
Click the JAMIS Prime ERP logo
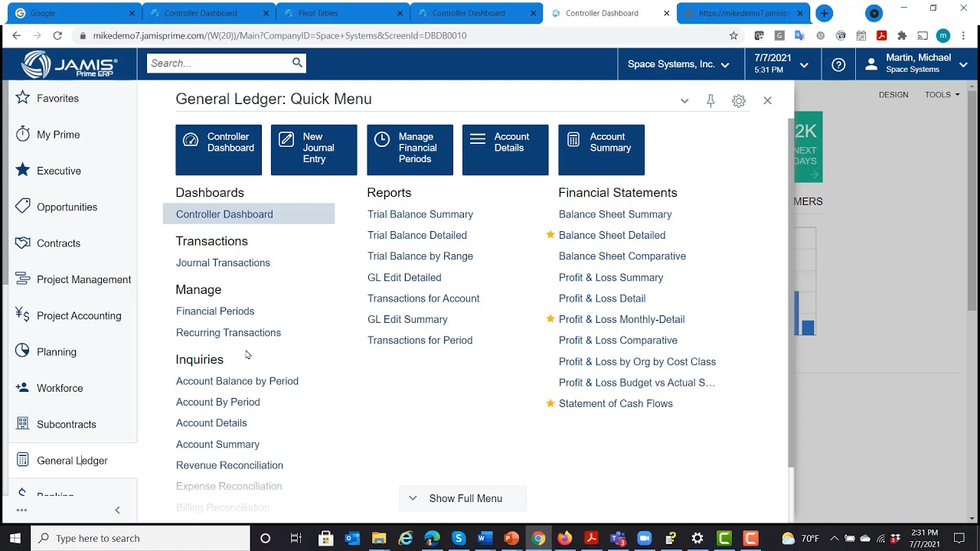[x=70, y=64]
